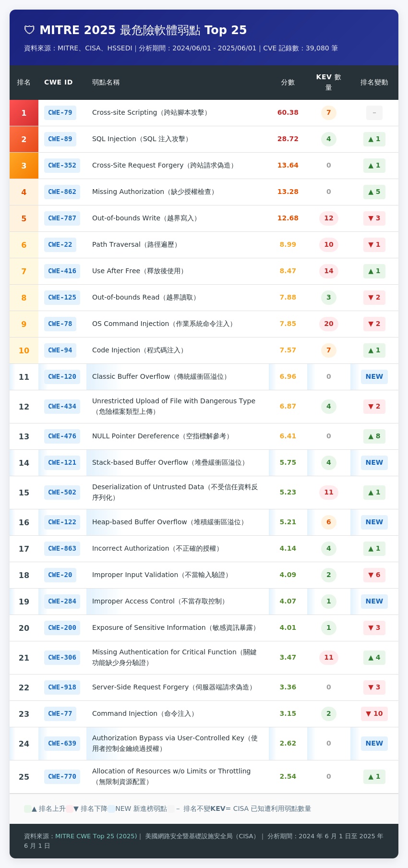This screenshot has height=868, width=408.
Task: Click the shield icon in the title
Action: (x=29, y=30)
